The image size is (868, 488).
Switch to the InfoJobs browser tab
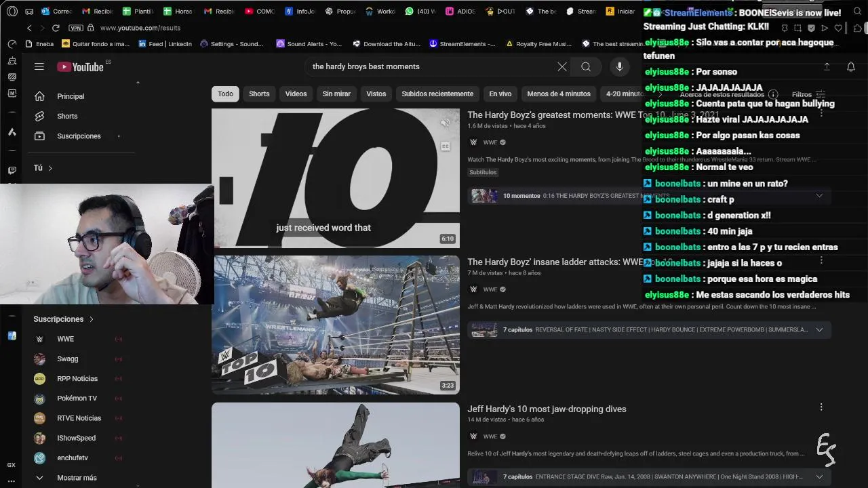pos(300,12)
